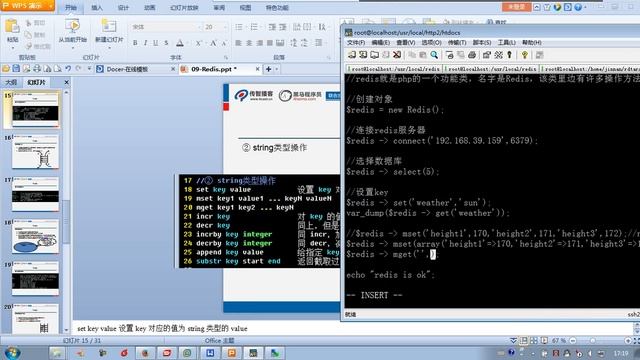
Task: Decrease font size with smaller A icon
Action: (224, 43)
